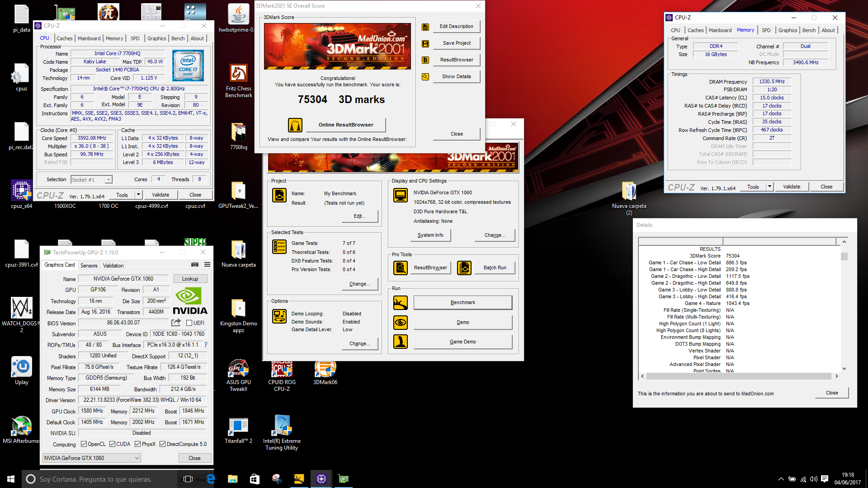Click the Lookup button in GPU-Z

[x=190, y=279]
